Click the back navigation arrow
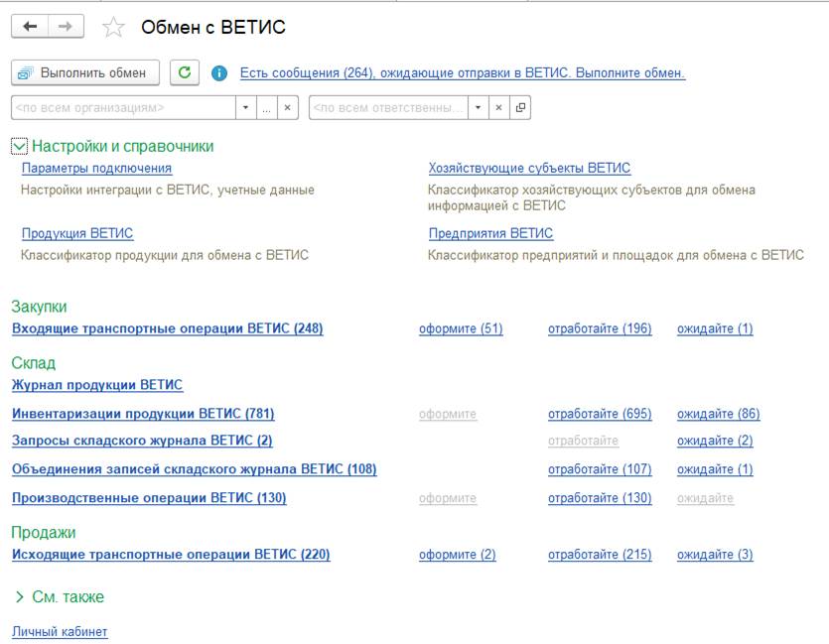Image resolution: width=829 pixels, height=644 pixels. pyautogui.click(x=30, y=27)
